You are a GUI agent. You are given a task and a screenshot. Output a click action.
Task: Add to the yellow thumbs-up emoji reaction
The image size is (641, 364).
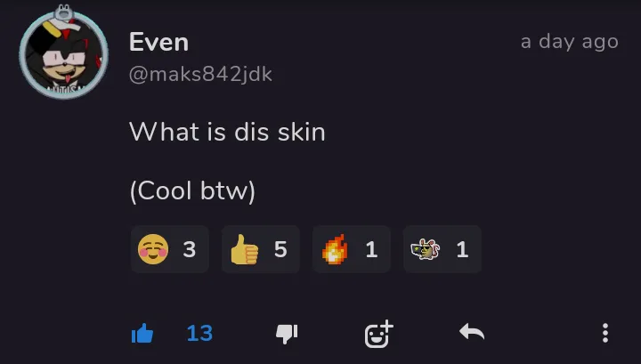[260, 249]
